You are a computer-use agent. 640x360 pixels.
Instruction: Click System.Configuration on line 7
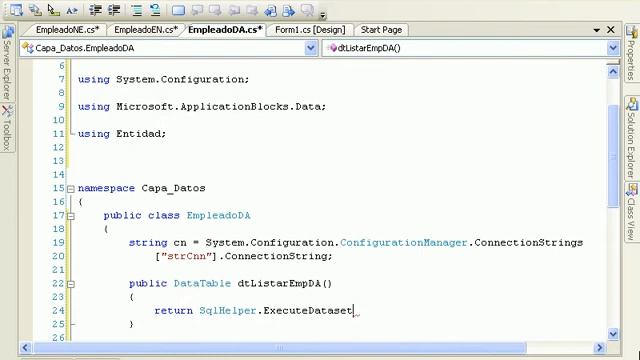point(180,80)
